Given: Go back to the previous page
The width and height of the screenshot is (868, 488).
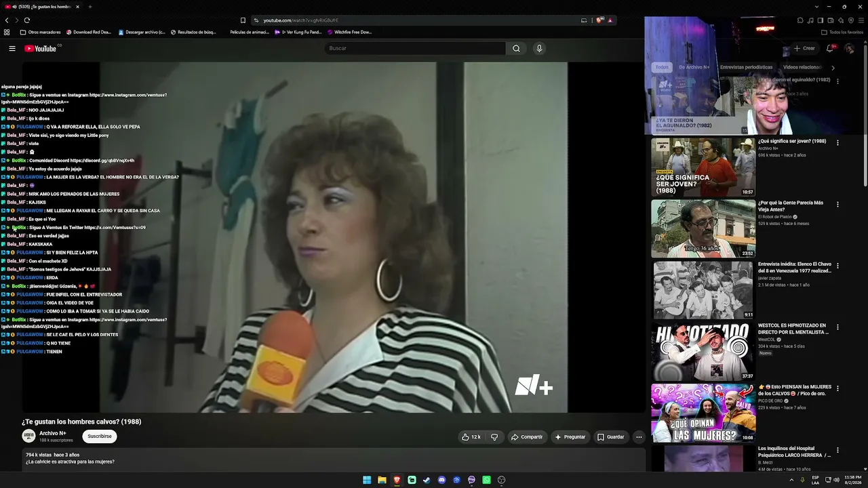Looking at the screenshot, I should click(7, 20).
